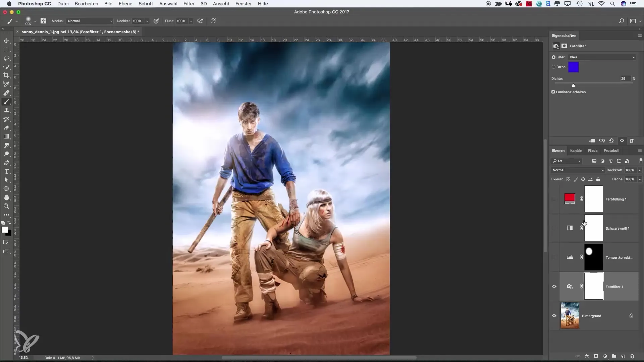Select the Crop tool
The image size is (644, 362).
pos(6,75)
